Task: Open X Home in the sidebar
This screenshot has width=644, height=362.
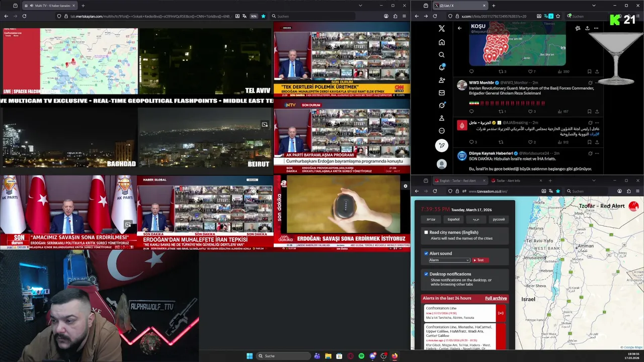Action: coord(442,42)
